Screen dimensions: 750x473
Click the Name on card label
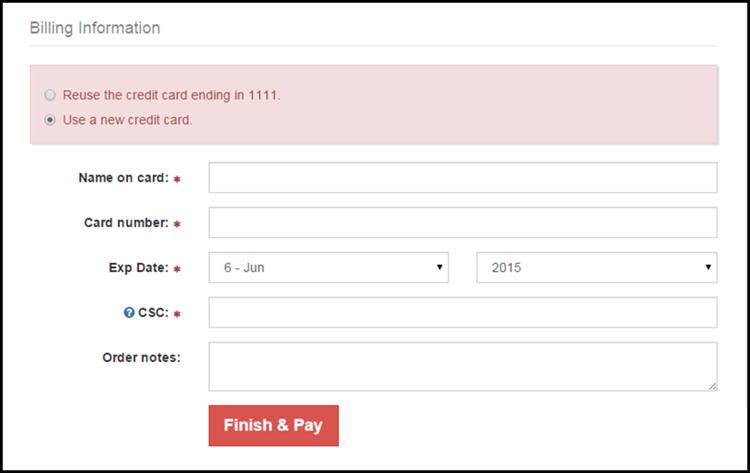click(124, 178)
